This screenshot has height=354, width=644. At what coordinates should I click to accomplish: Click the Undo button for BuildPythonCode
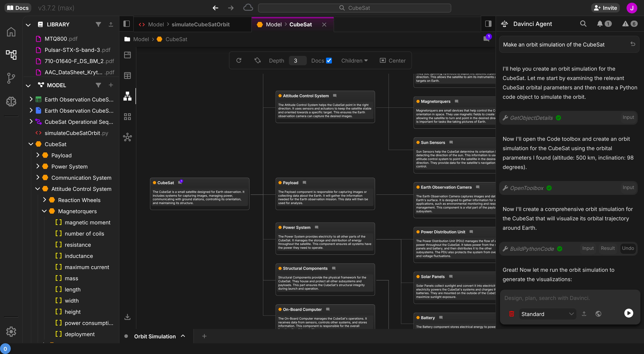click(x=628, y=248)
